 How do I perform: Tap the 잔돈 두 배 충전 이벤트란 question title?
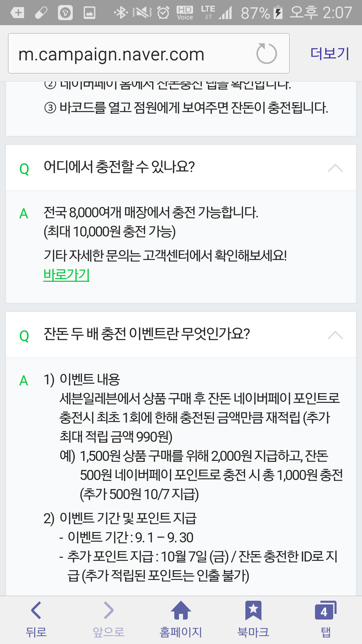147,334
